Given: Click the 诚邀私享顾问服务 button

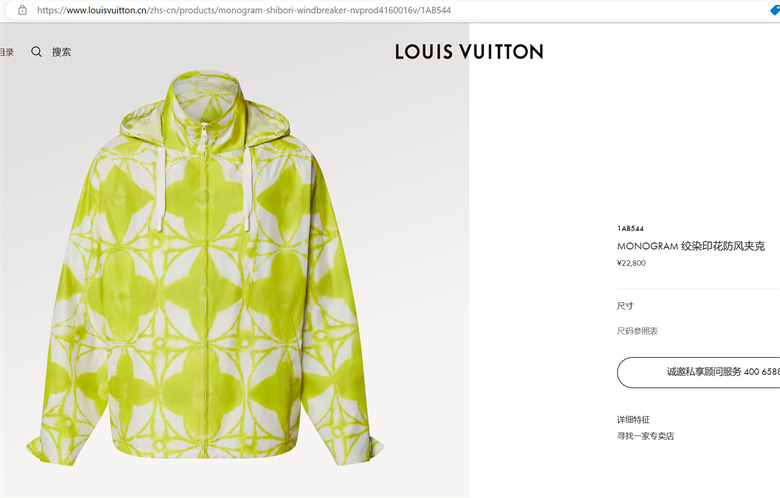Looking at the screenshot, I should [x=698, y=372].
